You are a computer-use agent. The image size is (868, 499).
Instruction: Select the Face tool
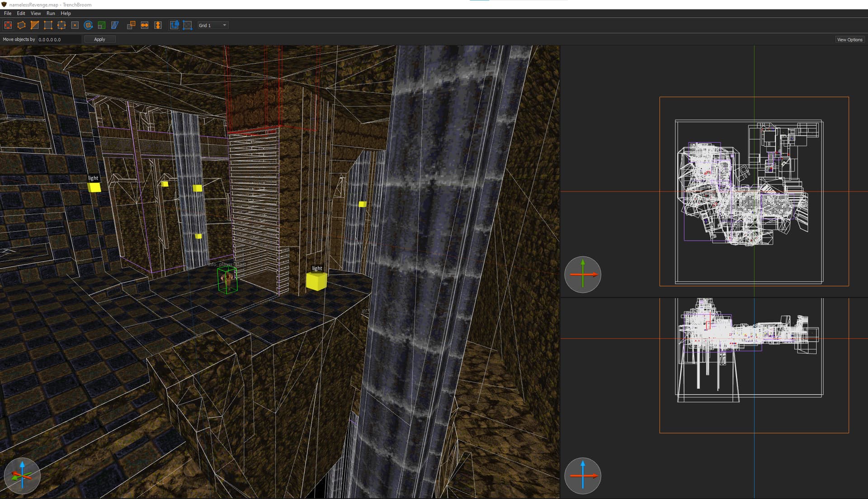pyautogui.click(x=75, y=25)
